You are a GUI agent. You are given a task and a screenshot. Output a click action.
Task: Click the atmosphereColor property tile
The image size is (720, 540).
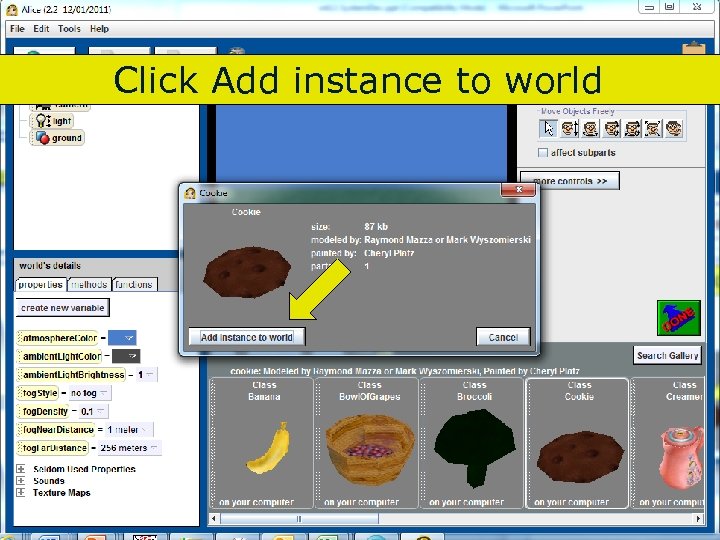click(57, 338)
